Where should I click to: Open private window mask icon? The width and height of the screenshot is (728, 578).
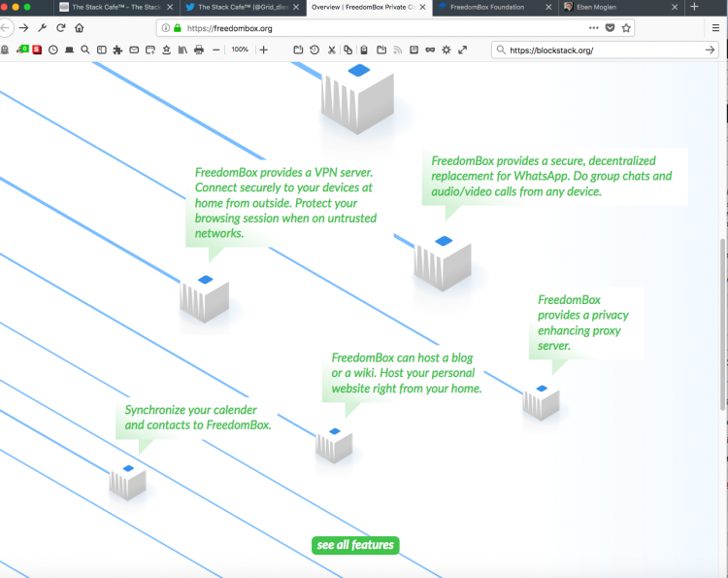[430, 50]
